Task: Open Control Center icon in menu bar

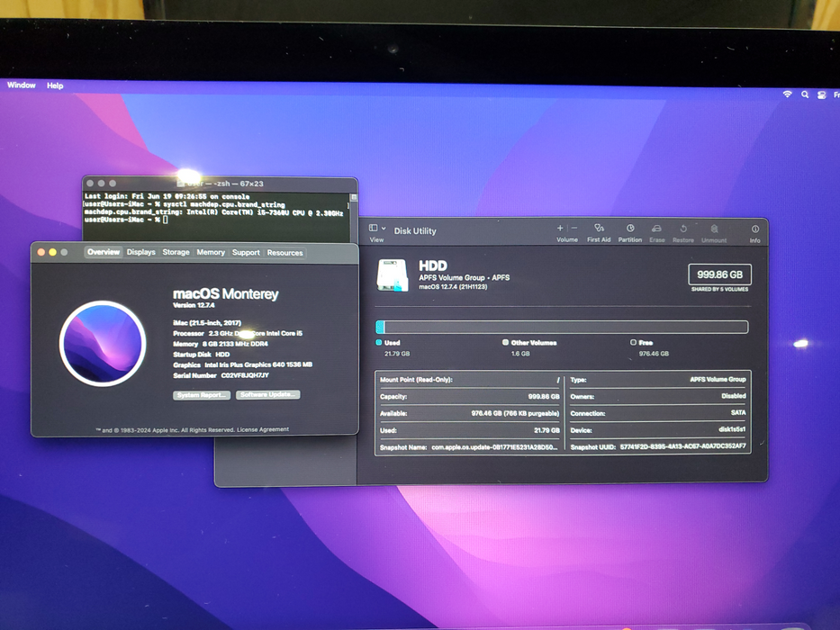Action: point(821,94)
